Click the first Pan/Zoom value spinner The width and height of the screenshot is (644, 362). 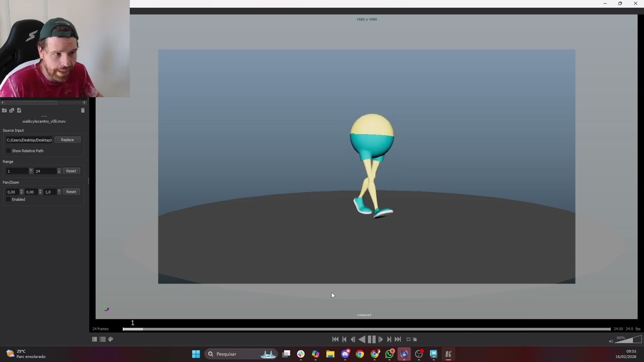tap(21, 192)
